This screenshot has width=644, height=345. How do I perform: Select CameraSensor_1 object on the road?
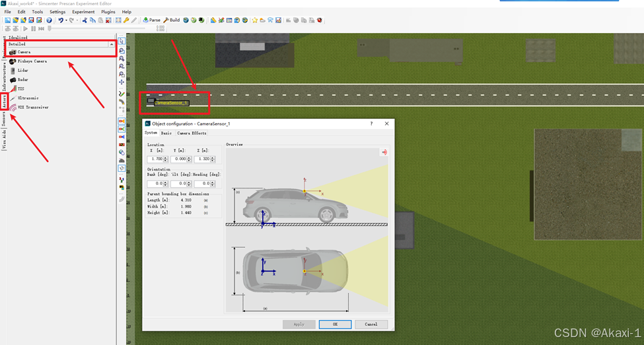[171, 103]
